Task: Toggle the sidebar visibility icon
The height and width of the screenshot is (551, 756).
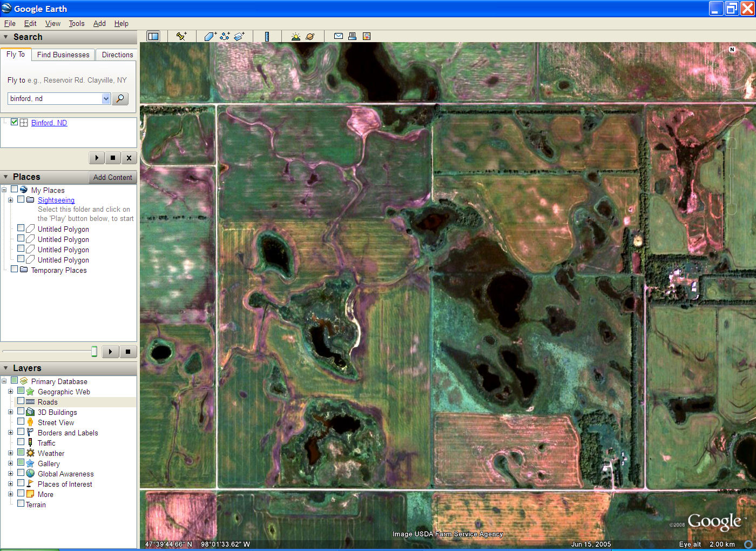Action: click(153, 36)
